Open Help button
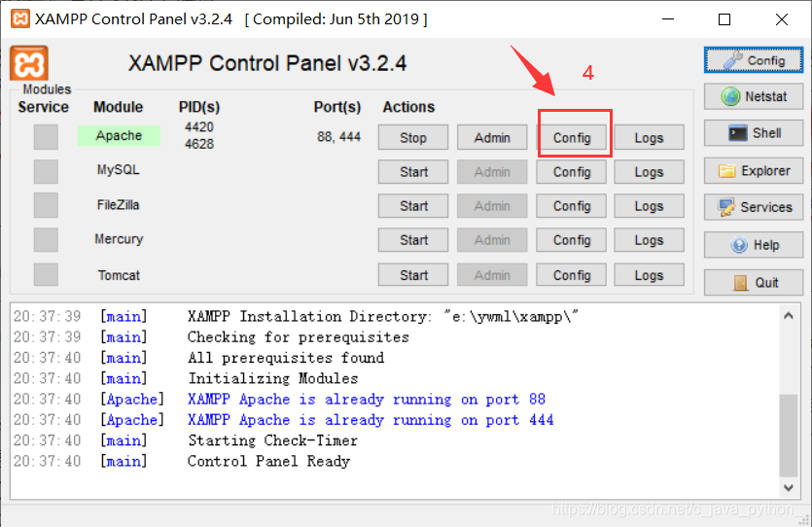This screenshot has width=812, height=527. [754, 245]
